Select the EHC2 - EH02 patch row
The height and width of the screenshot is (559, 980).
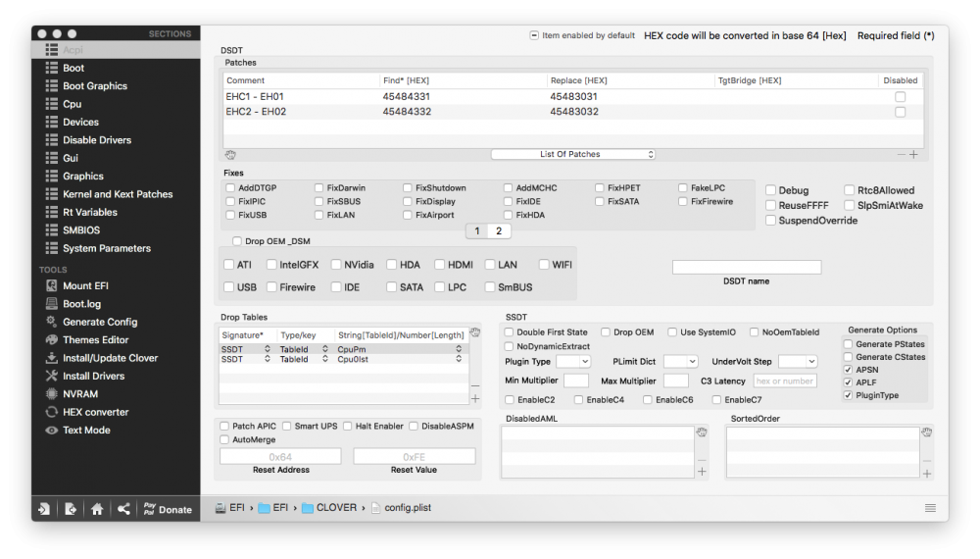pyautogui.click(x=573, y=112)
